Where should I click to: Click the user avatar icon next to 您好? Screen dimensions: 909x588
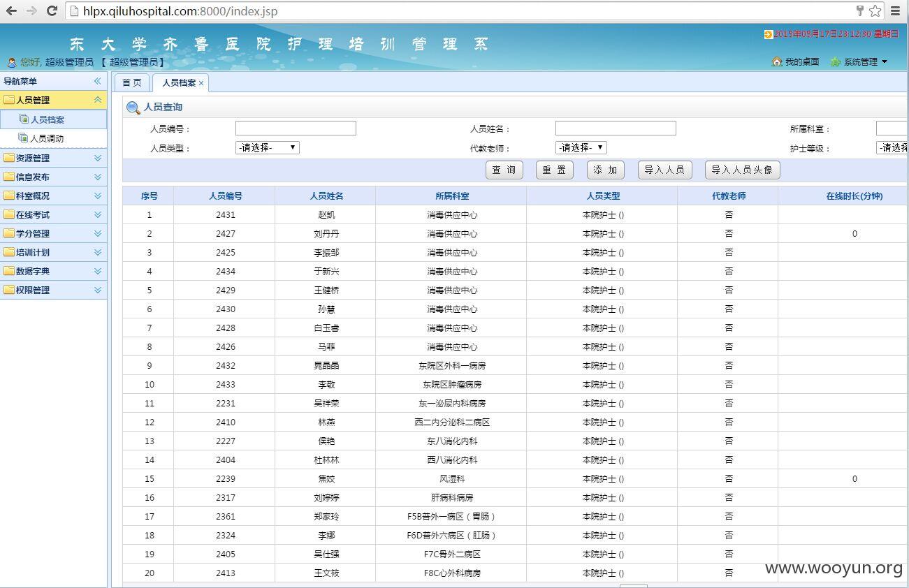point(12,63)
